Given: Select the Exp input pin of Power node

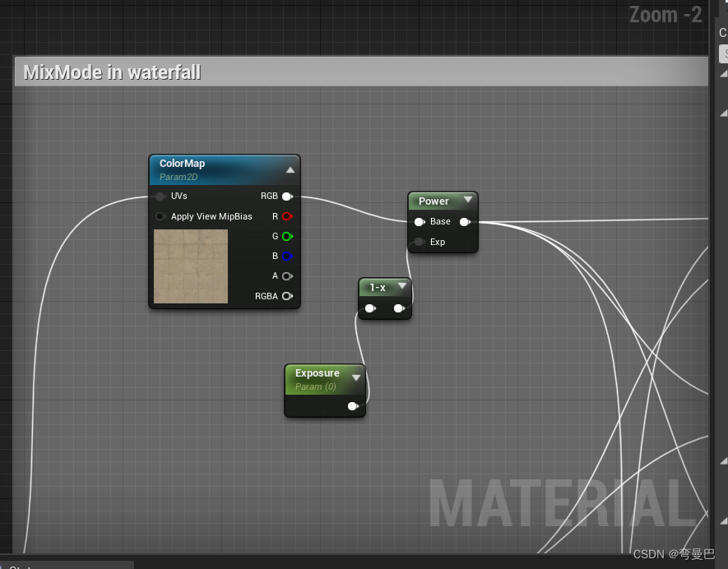Looking at the screenshot, I should 420,242.
